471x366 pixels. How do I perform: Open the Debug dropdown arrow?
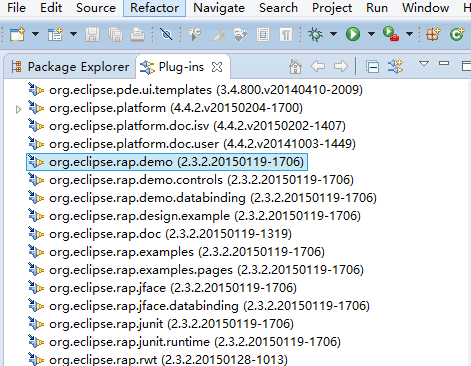[x=333, y=34]
